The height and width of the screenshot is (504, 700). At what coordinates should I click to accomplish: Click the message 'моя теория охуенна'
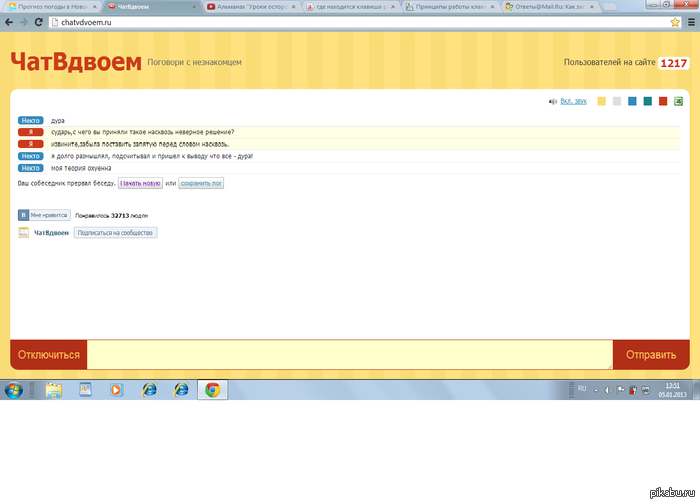coord(81,168)
